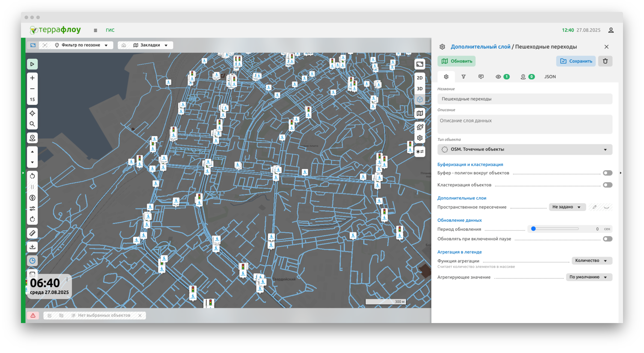Open the Пространственное пересечение Не задано dropdown
The height and width of the screenshot is (353, 644).
tap(567, 207)
